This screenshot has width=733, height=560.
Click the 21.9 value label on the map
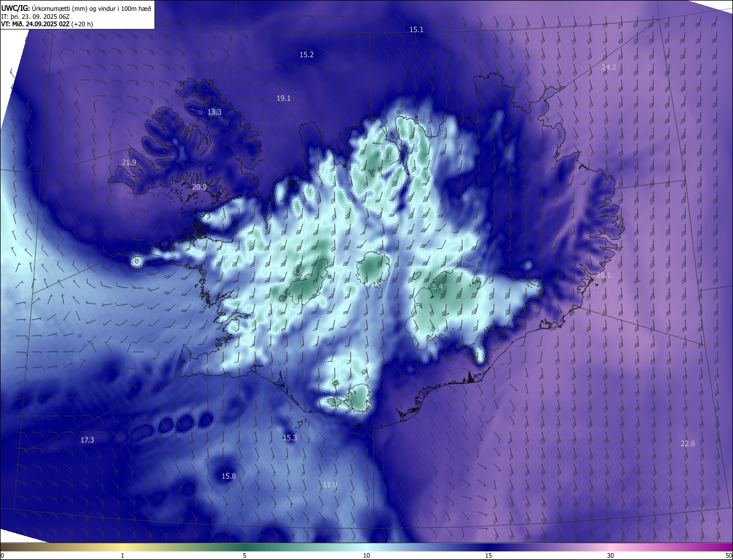tap(129, 162)
